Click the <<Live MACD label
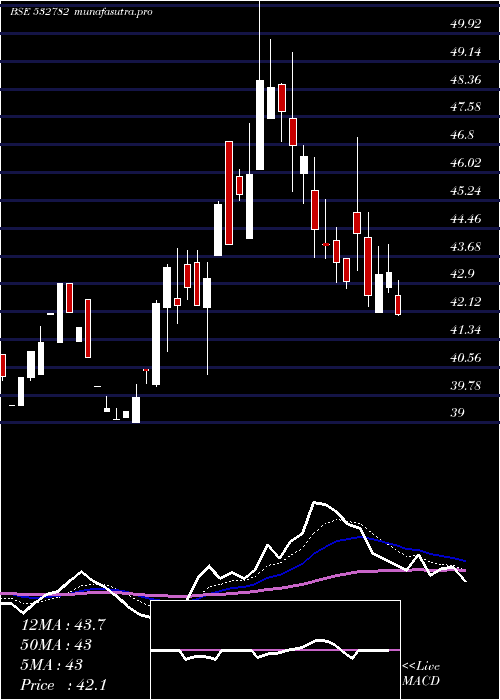 point(421,674)
